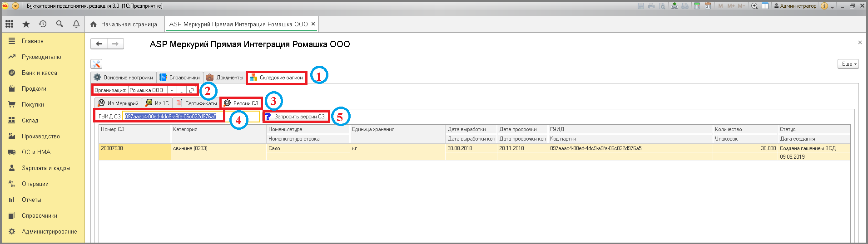This screenshot has height=244, width=868.
Task: Select the cell with number 20307938
Action: [135, 148]
